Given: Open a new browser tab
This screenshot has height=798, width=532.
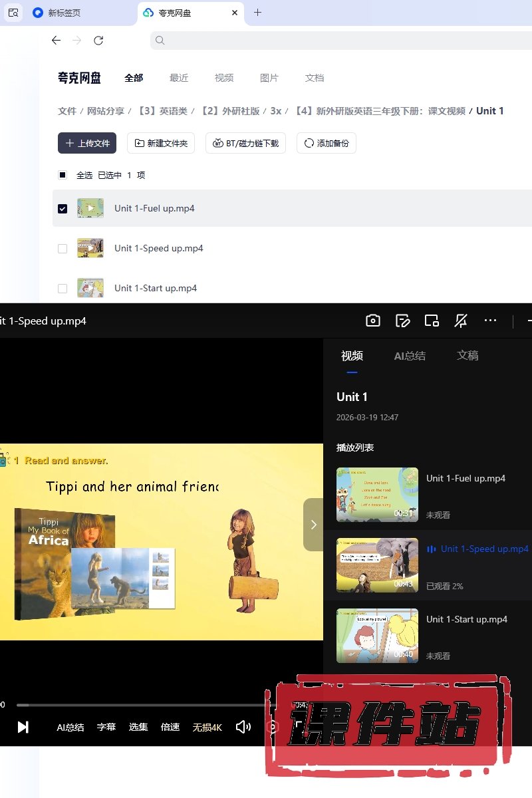Looking at the screenshot, I should (x=258, y=13).
